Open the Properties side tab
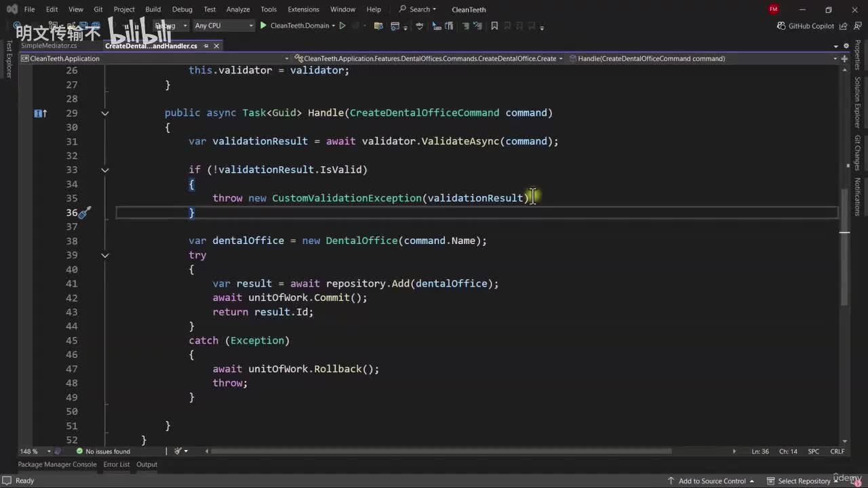This screenshot has height=488, width=868. (x=858, y=55)
